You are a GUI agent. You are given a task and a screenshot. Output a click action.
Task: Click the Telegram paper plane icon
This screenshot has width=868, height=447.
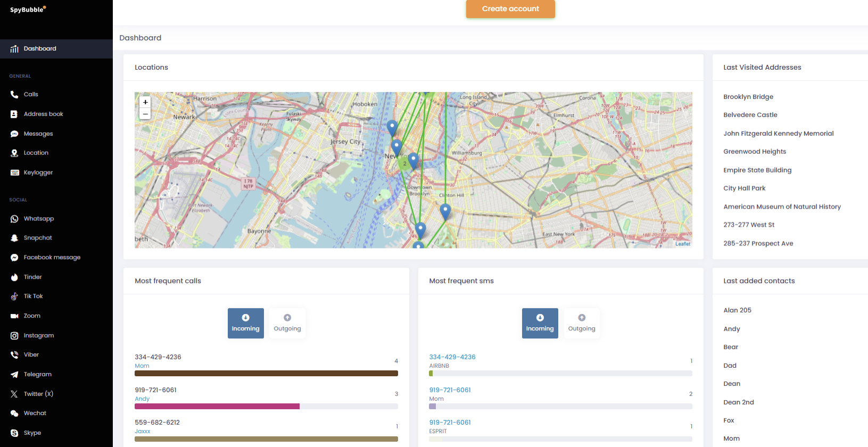(x=14, y=375)
